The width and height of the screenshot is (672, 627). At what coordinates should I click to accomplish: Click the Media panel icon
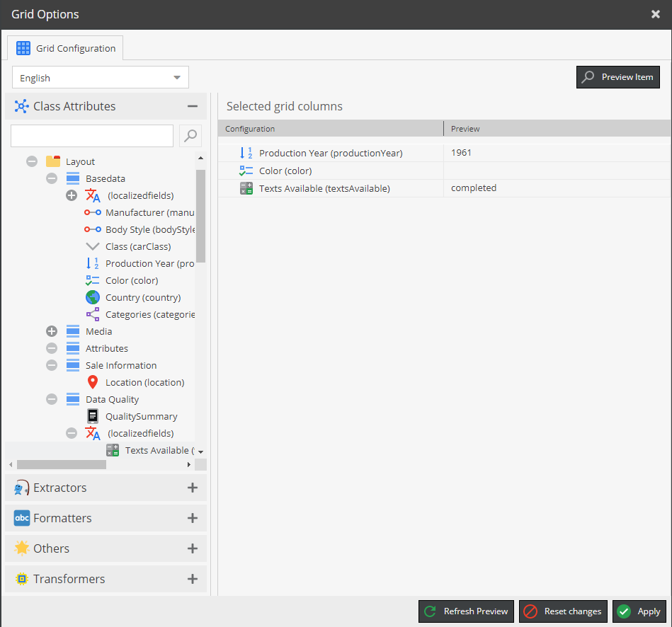[x=73, y=331]
